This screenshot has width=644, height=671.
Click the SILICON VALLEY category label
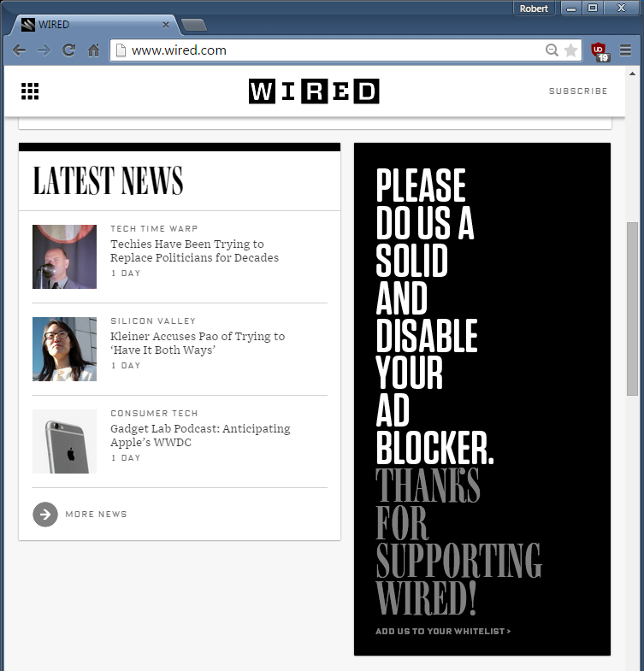pyautogui.click(x=153, y=321)
